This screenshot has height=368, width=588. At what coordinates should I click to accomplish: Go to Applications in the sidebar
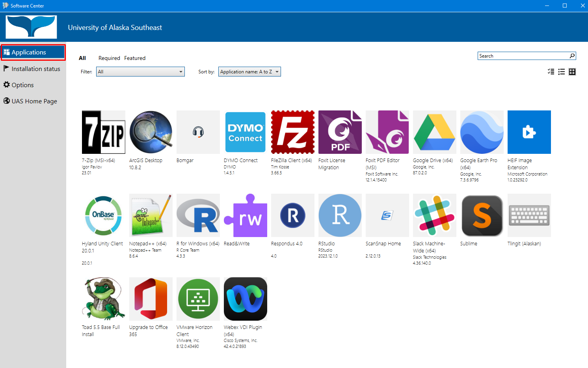[33, 52]
